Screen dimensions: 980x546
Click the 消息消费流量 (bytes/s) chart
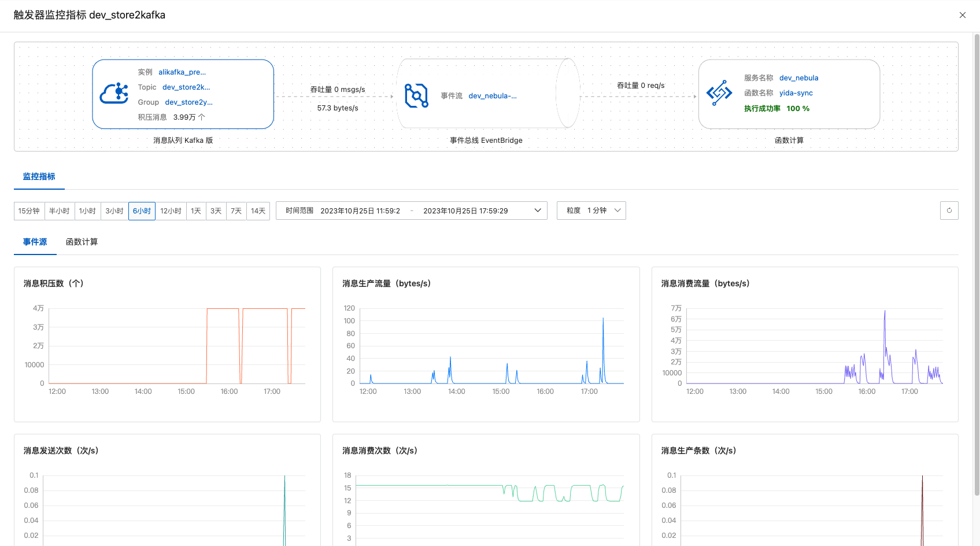[x=805, y=345]
